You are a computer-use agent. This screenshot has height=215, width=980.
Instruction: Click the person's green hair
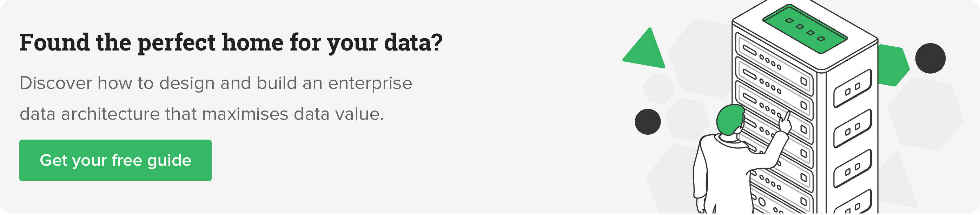coord(729,120)
